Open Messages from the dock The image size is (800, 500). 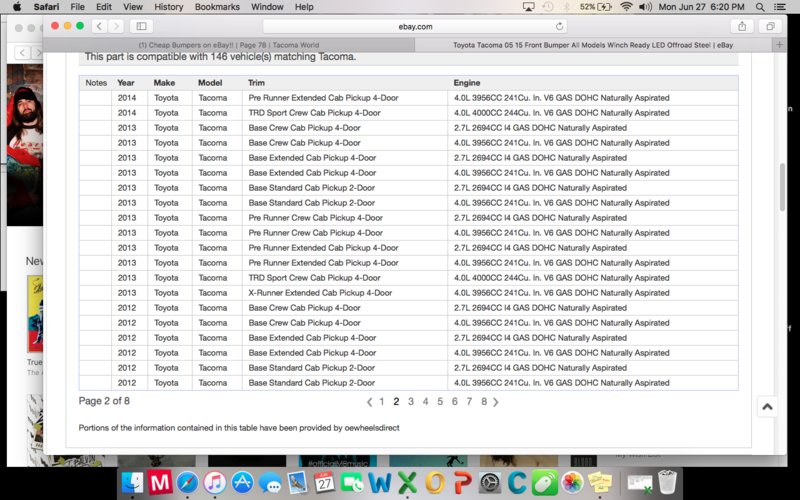[x=270, y=482]
